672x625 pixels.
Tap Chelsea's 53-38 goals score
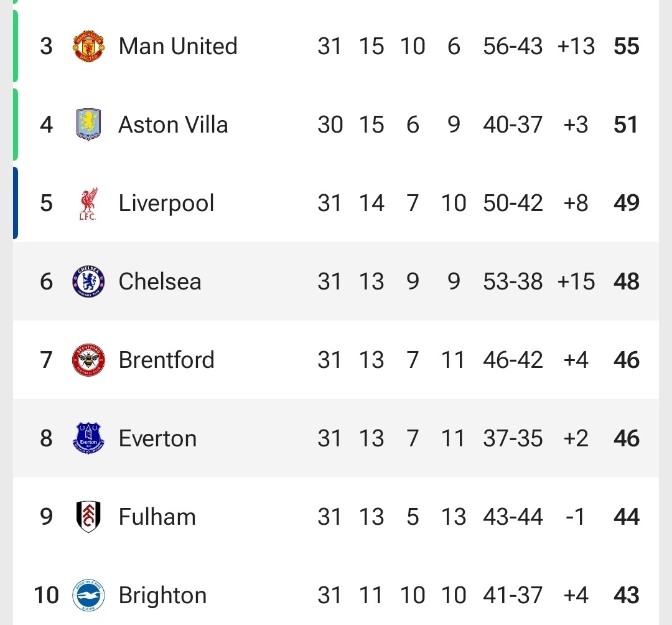point(513,281)
